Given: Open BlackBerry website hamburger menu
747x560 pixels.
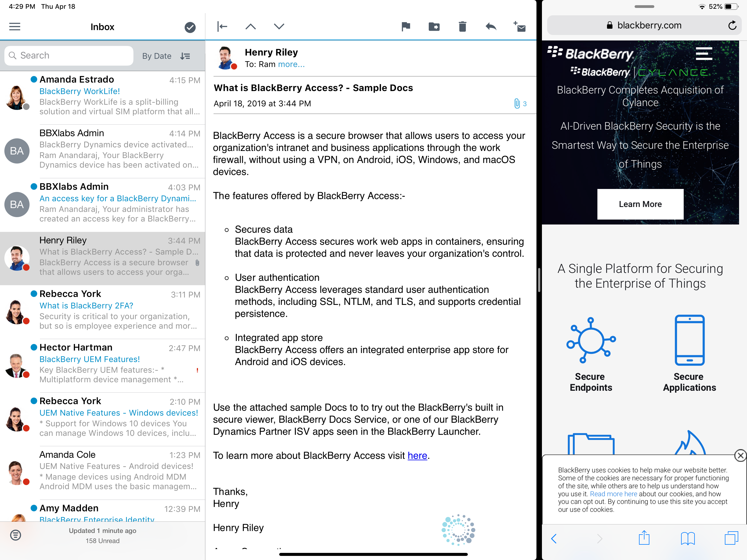Looking at the screenshot, I should click(704, 54).
